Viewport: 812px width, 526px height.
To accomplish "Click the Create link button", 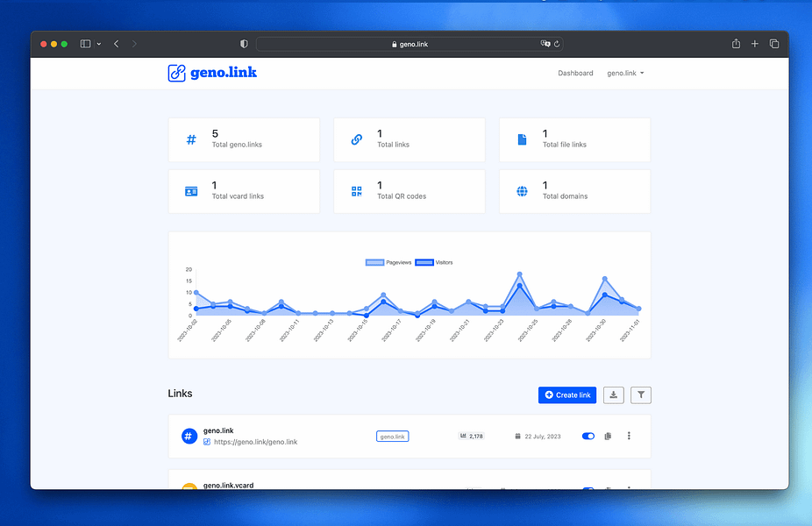I will click(567, 395).
